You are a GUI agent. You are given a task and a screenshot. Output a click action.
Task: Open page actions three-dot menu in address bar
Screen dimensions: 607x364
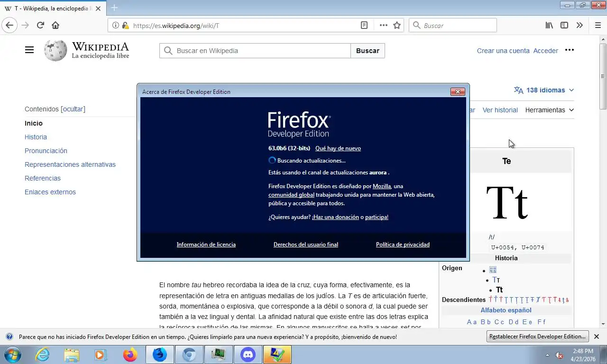click(x=383, y=26)
